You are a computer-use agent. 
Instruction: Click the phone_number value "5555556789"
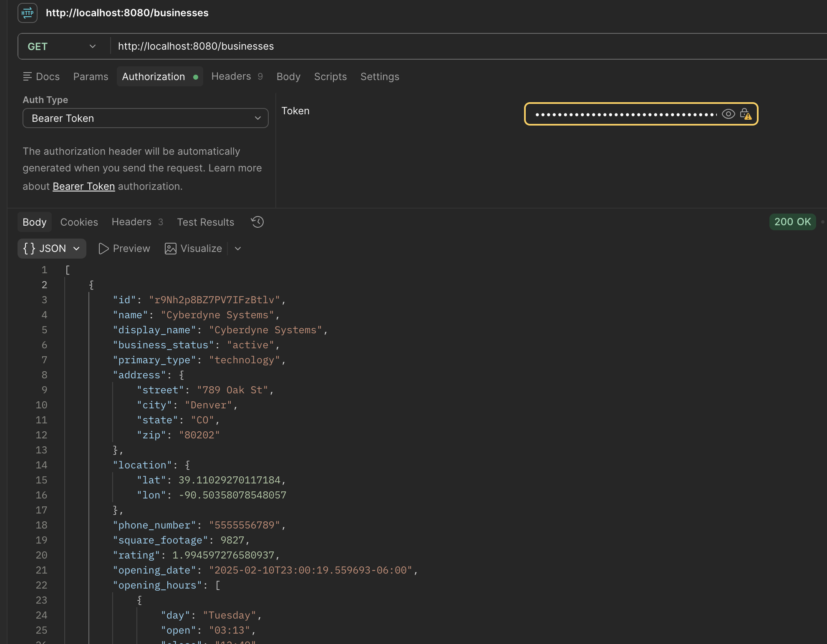point(245,525)
